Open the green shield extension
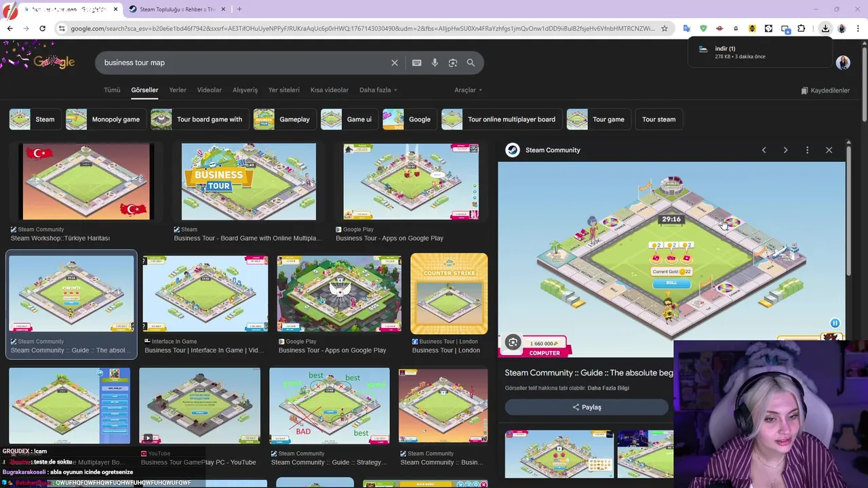The width and height of the screenshot is (868, 488). click(x=703, y=28)
